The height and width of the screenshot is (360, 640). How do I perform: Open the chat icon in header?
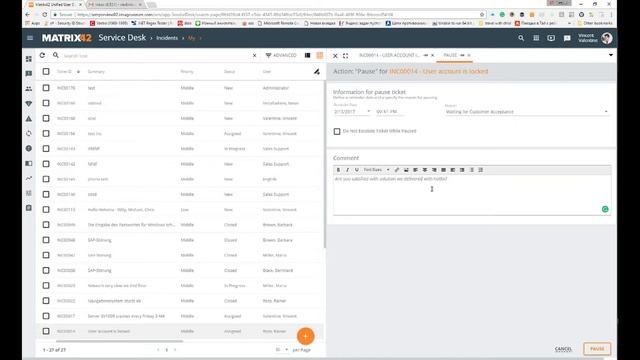tap(567, 38)
